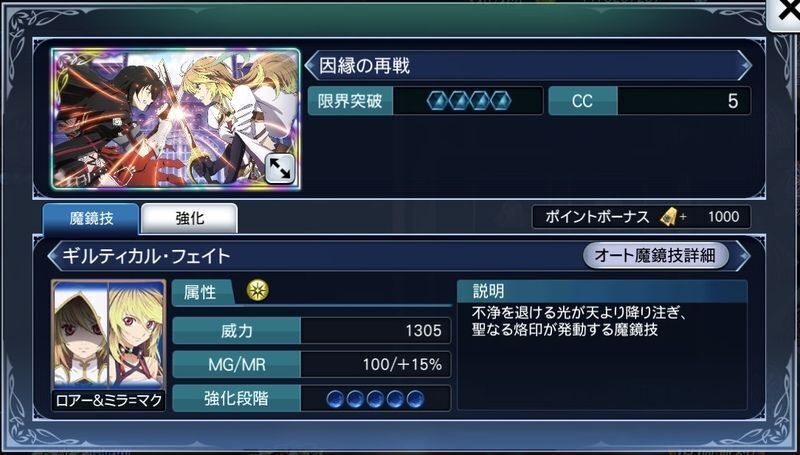This screenshot has width=800, height=455.
Task: Click the fifth blue enhancement stage orb
Action: (415, 399)
